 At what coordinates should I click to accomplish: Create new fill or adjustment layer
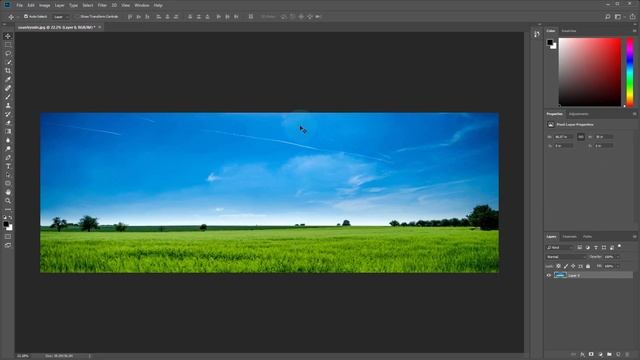point(600,354)
